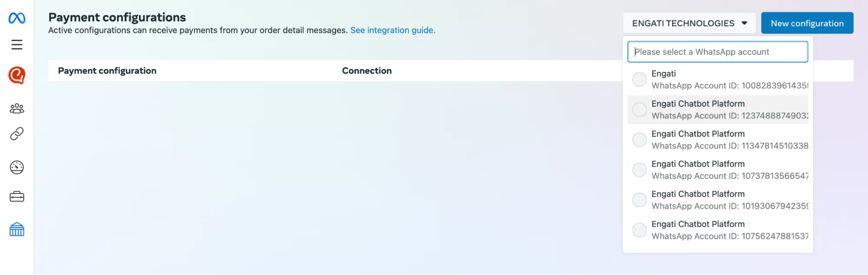Pick the account radio with ID starting 1134781

click(639, 140)
